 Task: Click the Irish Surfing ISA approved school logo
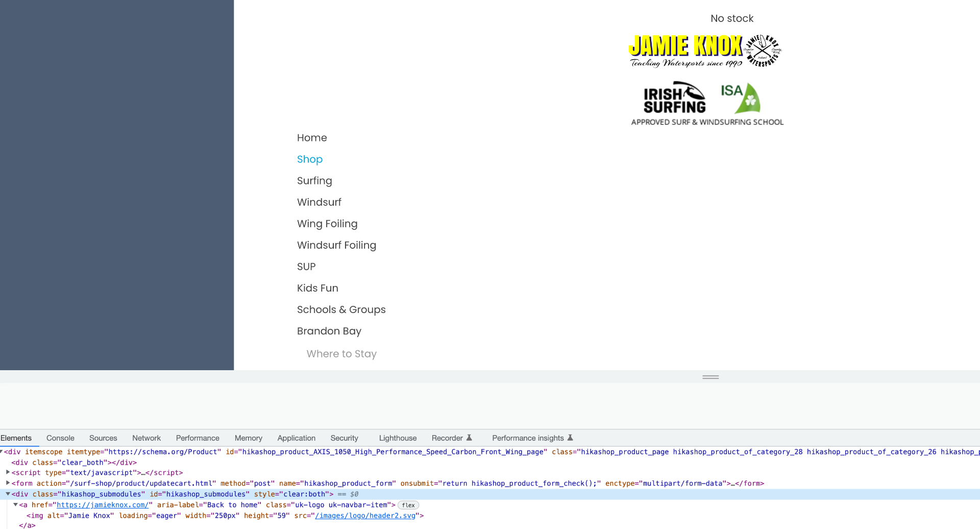pos(707,104)
